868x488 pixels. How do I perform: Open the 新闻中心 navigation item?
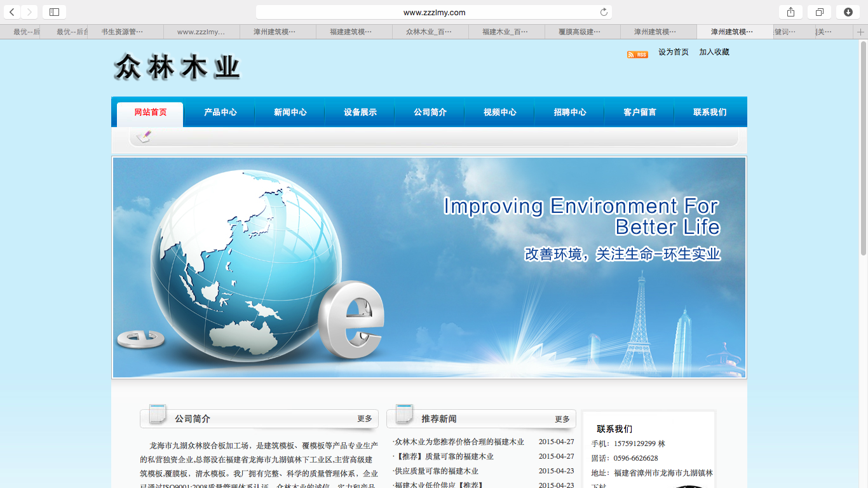tap(290, 112)
